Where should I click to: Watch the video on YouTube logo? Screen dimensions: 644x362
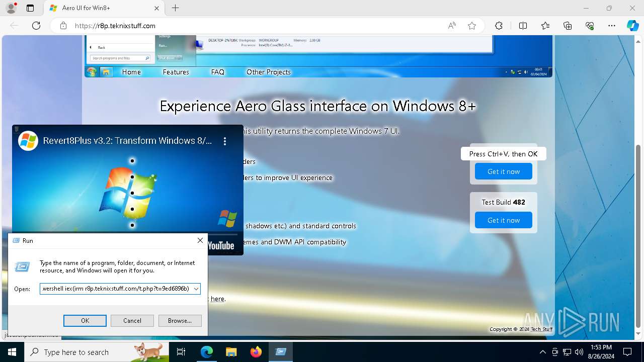coord(221,246)
